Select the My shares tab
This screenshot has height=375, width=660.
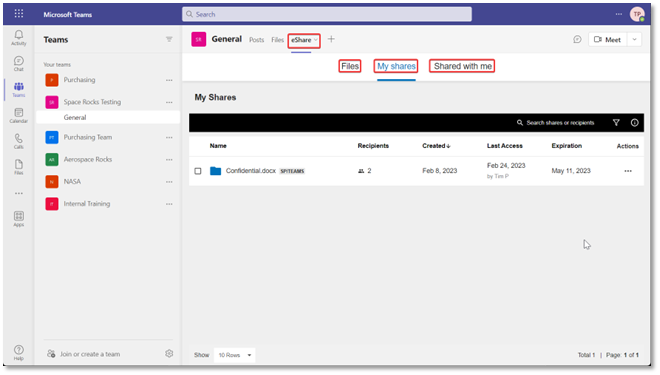click(396, 66)
